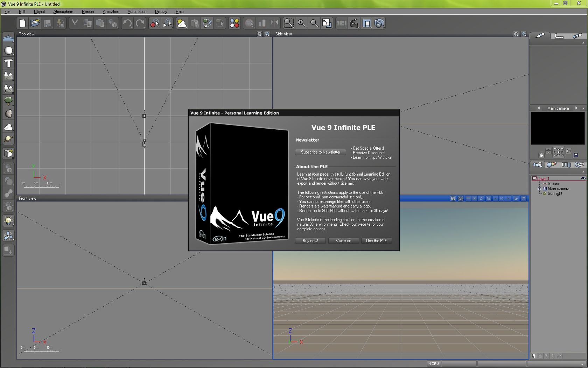588x368 pixels.
Task: Open the Object menu
Action: coord(39,12)
